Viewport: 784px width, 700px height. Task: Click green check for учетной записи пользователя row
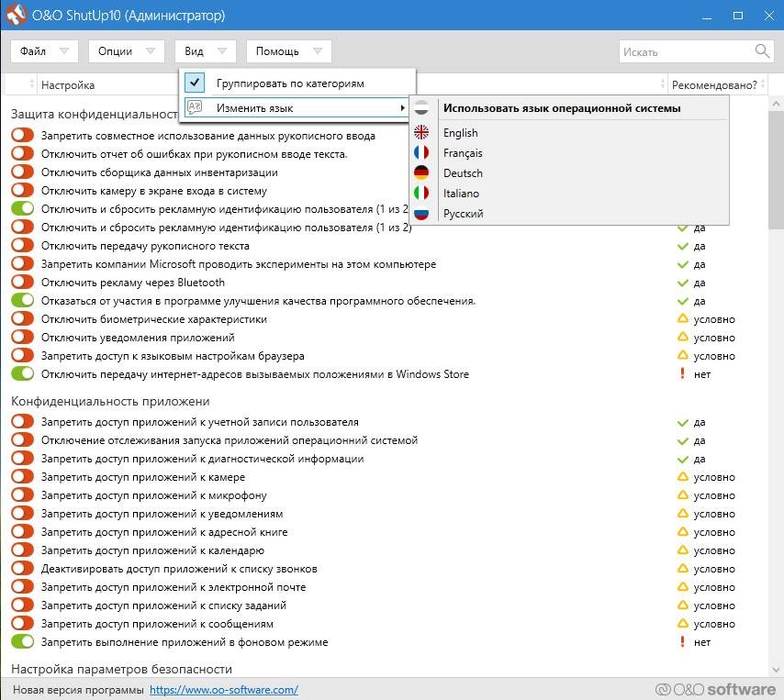(x=682, y=423)
